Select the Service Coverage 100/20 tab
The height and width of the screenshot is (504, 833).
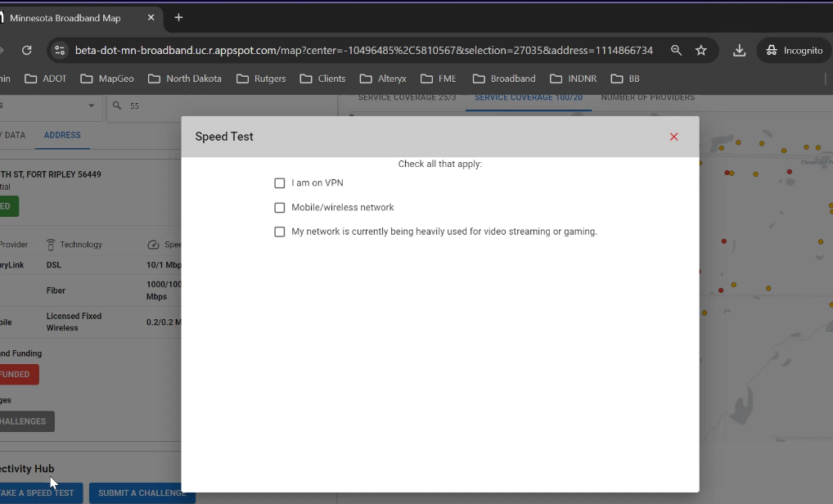coord(529,98)
